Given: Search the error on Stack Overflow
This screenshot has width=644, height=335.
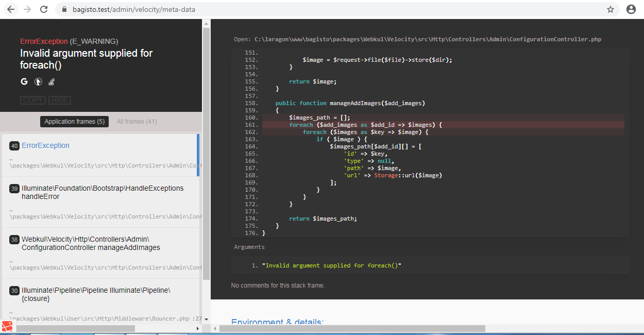Looking at the screenshot, I should tap(52, 81).
